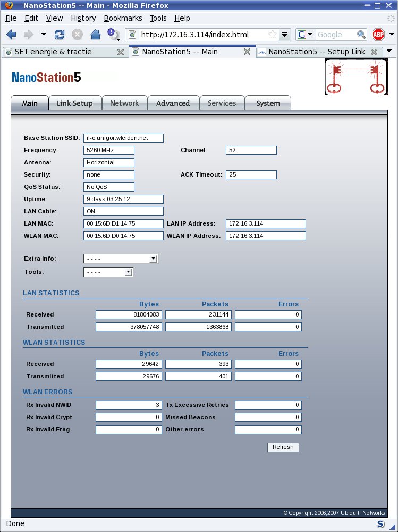Click the search magnifier icon
This screenshot has height=532, width=398.
(361, 35)
